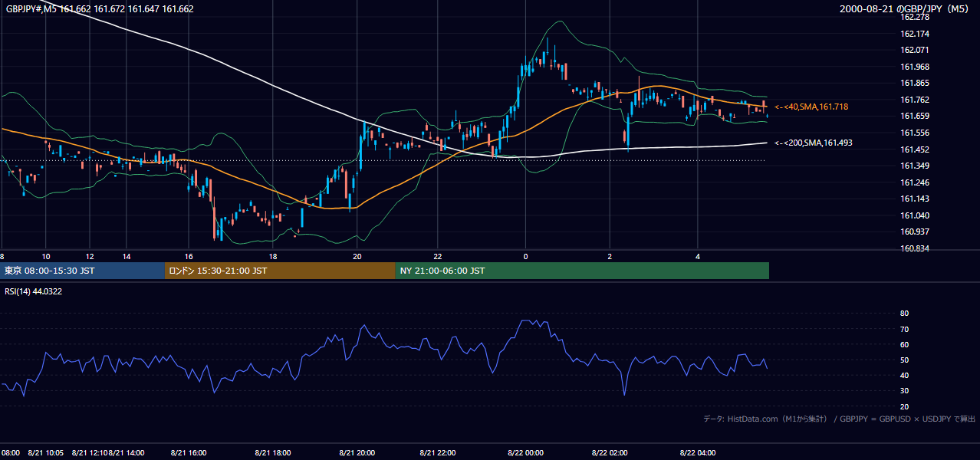Click the HistData.com data source credit
The width and height of the screenshot is (980, 460).
[840, 419]
